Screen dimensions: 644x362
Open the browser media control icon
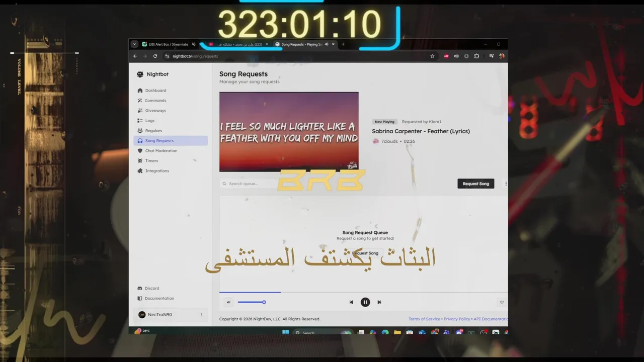click(492, 56)
